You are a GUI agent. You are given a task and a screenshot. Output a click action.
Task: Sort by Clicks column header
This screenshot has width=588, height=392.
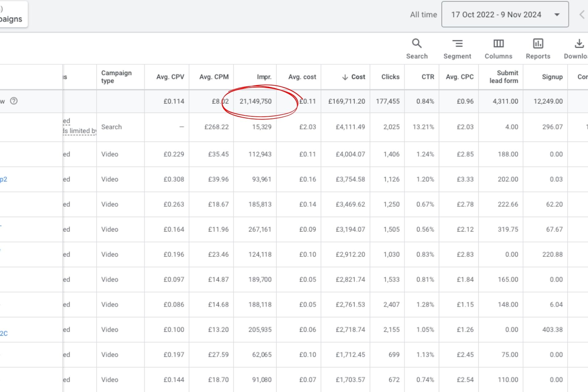[390, 77]
